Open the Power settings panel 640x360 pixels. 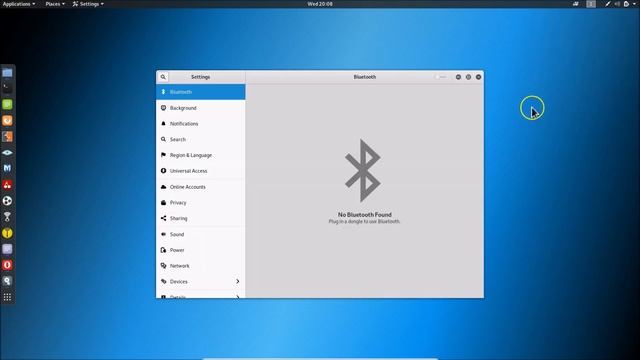point(200,250)
